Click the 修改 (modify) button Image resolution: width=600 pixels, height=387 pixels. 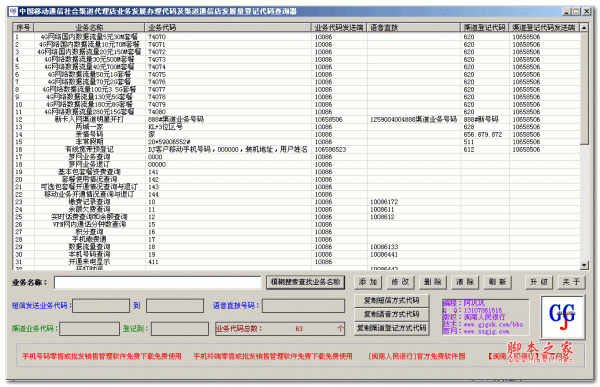[x=400, y=282]
